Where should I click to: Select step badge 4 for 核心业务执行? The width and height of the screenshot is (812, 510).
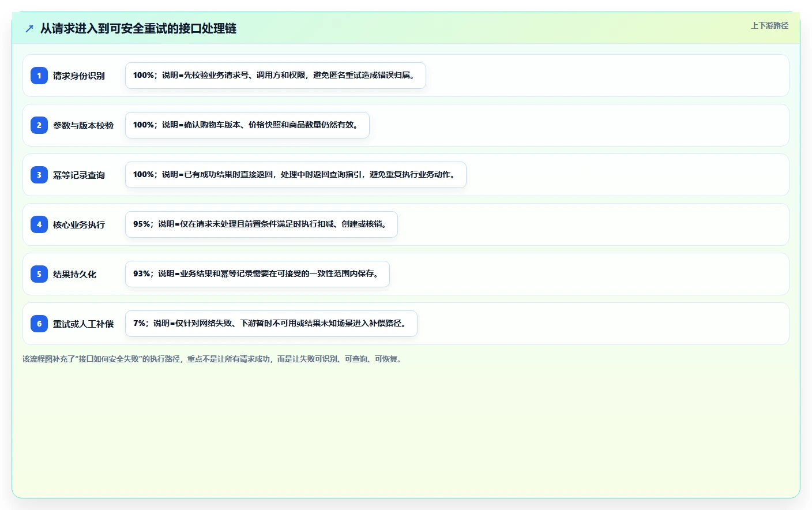[39, 224]
